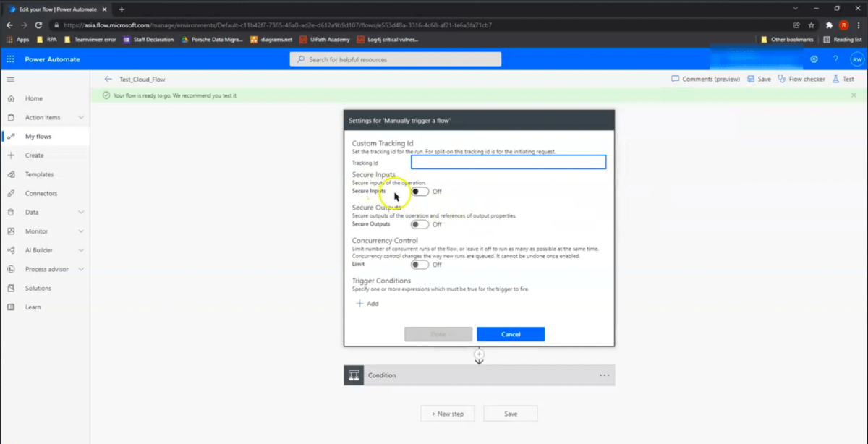Add a trigger condition
Viewport: 868px width, 444px height.
pyautogui.click(x=367, y=304)
